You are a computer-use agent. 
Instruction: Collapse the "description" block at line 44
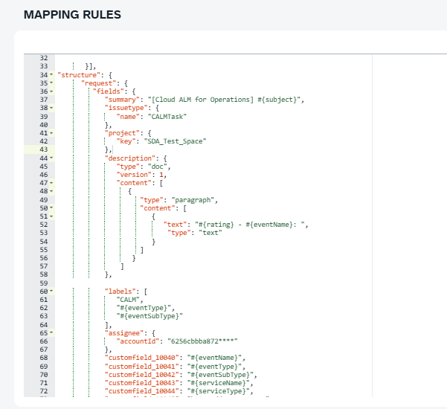pos(51,158)
